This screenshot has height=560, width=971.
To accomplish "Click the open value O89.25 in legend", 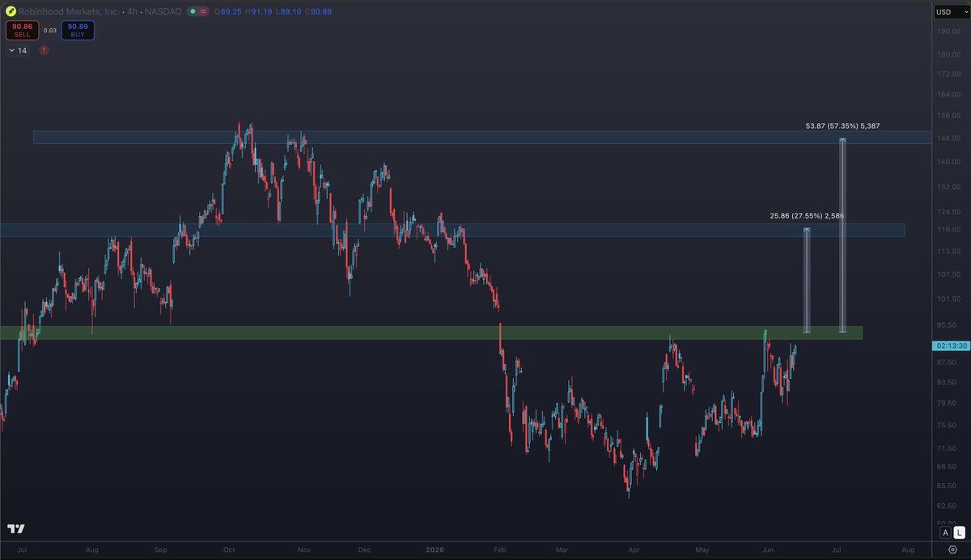I will click(x=228, y=11).
